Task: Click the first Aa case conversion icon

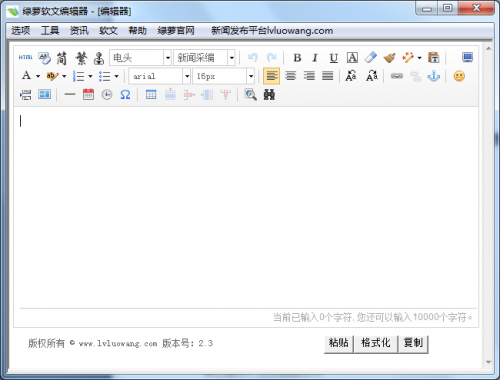Action: (351, 76)
